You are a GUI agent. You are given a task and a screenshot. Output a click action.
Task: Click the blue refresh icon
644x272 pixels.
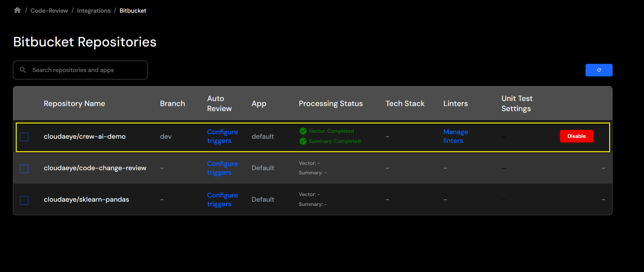coord(599,70)
